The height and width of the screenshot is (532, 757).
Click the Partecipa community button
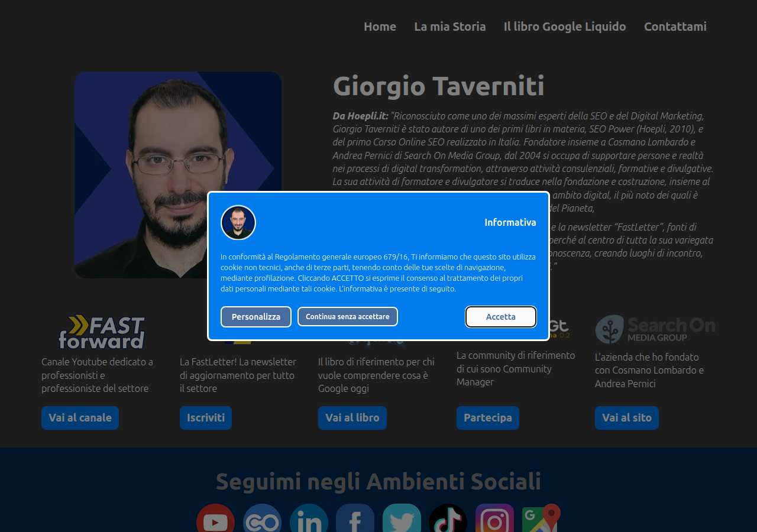488,418
